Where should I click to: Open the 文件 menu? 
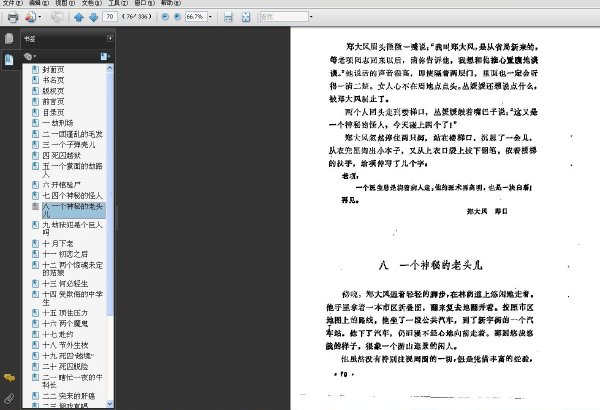point(13,3)
